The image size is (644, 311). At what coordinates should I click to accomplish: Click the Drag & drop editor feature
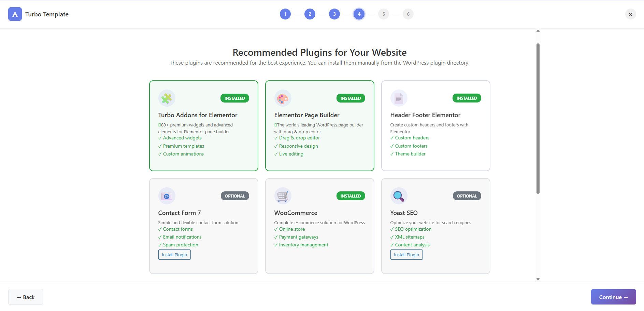(x=297, y=138)
